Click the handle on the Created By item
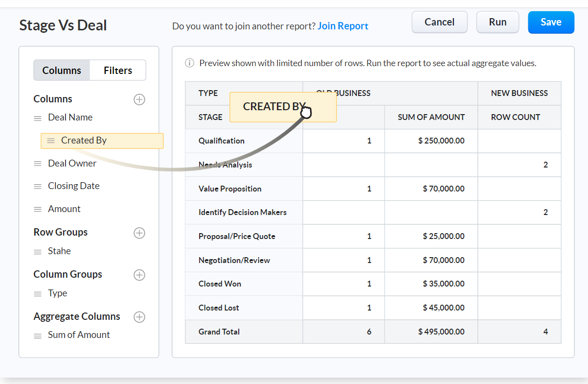Image resolution: width=588 pixels, height=384 pixels. coord(50,141)
